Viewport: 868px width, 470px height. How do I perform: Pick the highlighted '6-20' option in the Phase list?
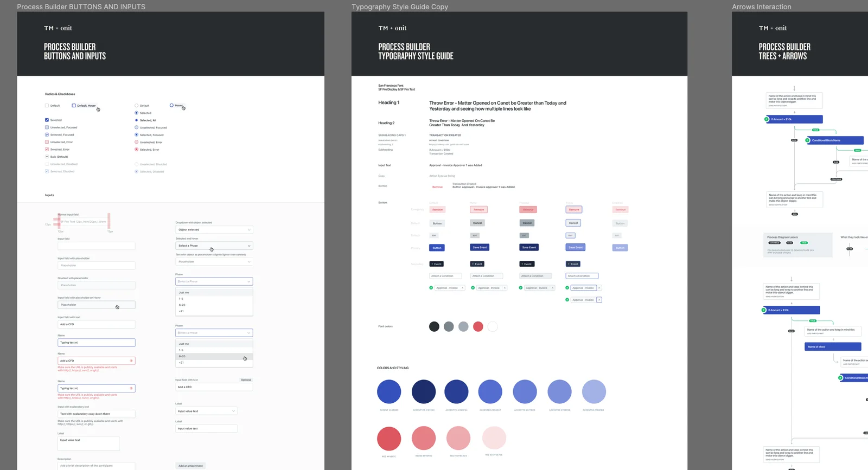(x=214, y=356)
